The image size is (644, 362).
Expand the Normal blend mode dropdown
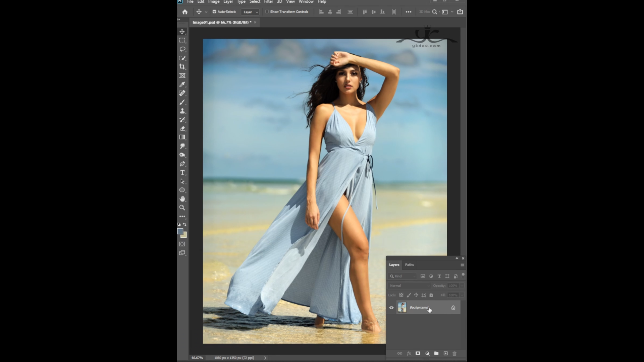pos(409,286)
